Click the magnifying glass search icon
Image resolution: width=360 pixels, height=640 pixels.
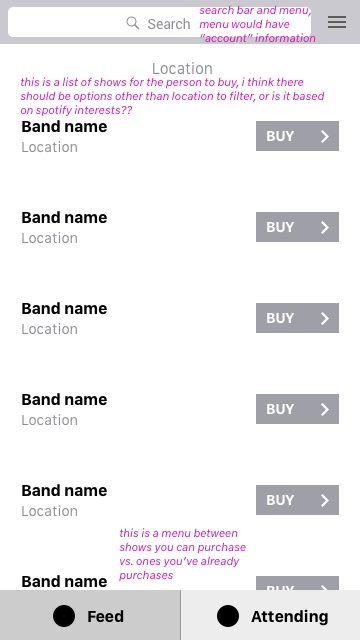coord(133,23)
